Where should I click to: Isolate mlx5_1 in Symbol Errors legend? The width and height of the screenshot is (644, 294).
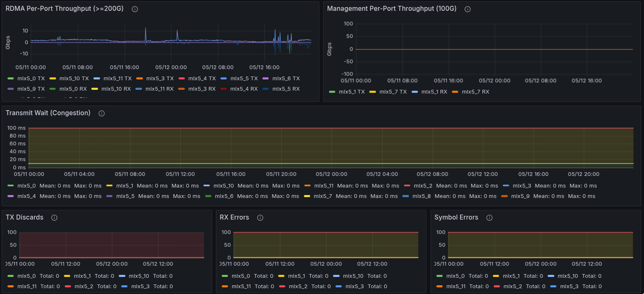pos(511,276)
